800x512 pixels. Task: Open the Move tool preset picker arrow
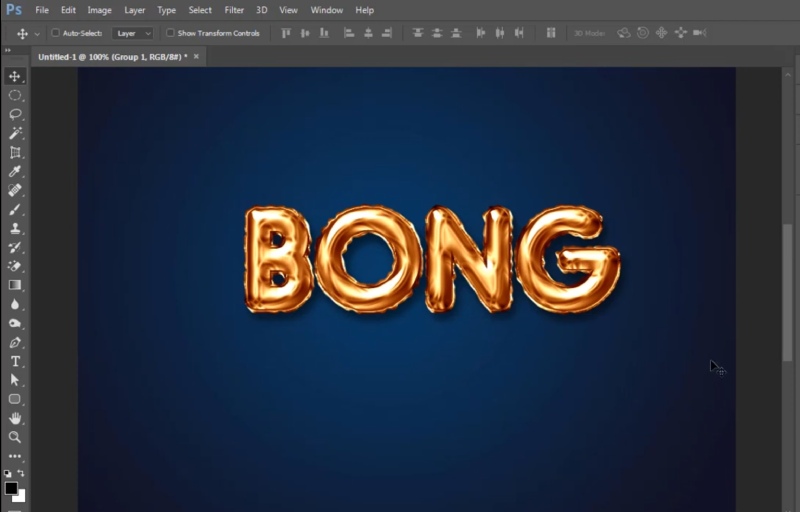coord(37,33)
